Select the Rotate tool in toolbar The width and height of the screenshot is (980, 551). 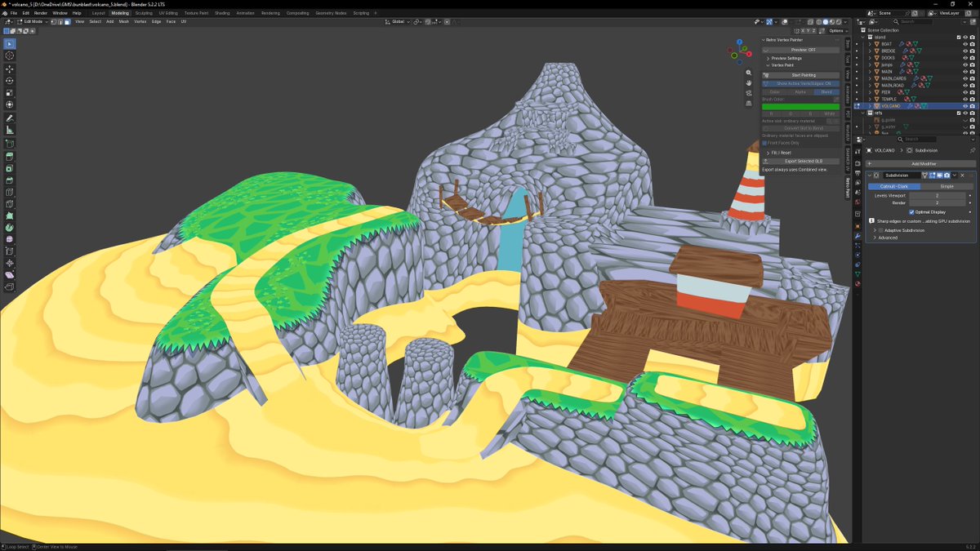[10, 81]
